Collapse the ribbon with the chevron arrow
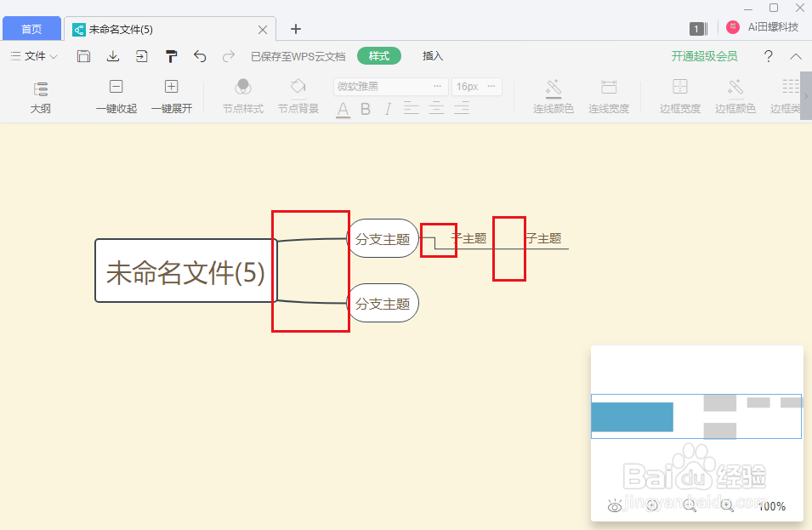 pos(796,56)
